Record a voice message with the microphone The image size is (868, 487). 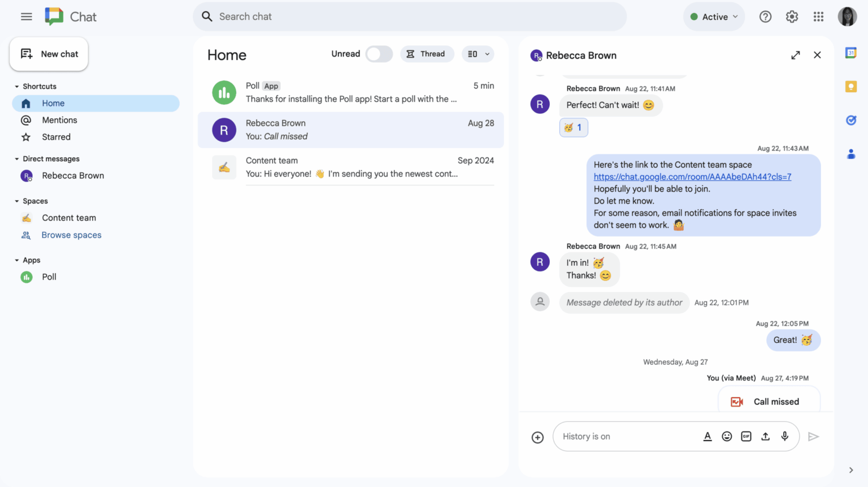[784, 436]
